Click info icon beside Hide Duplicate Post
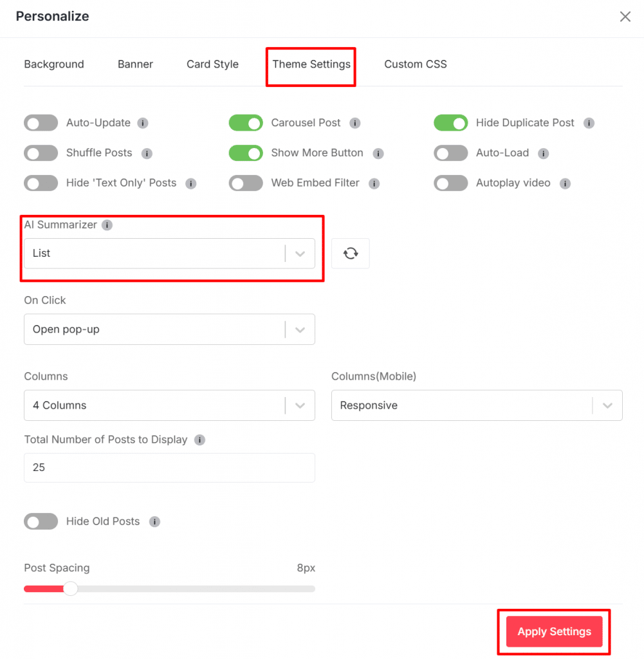The height and width of the screenshot is (659, 644). (x=589, y=123)
